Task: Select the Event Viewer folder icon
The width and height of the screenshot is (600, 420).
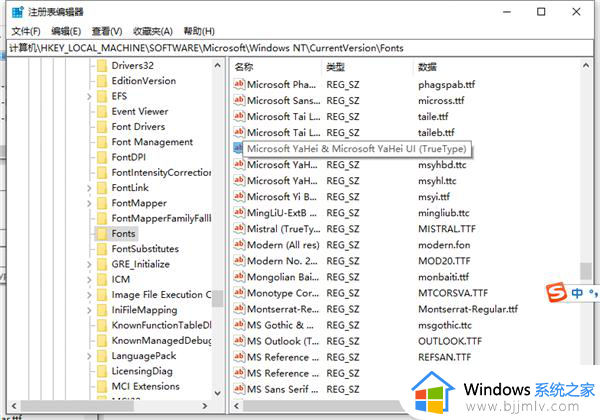Action: (x=102, y=112)
